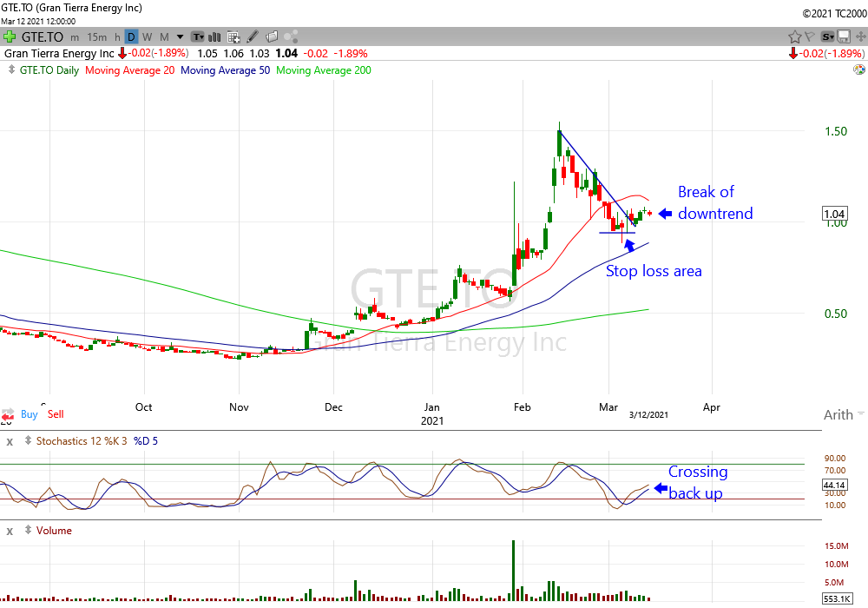Select the pencil drawing tools icon

[253, 37]
